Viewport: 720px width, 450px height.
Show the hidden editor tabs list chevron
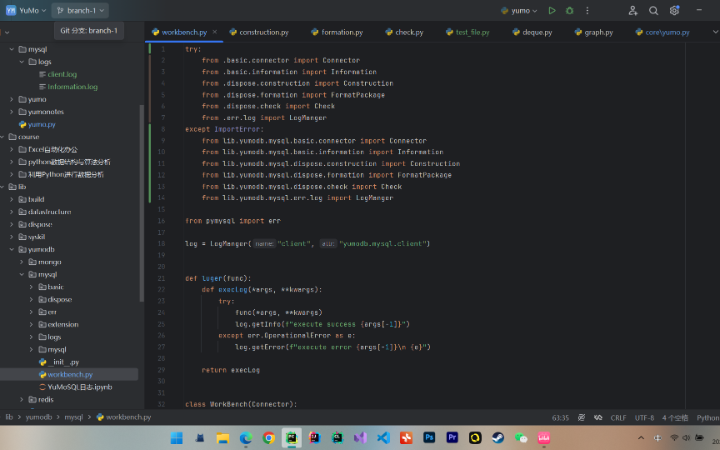715,32
